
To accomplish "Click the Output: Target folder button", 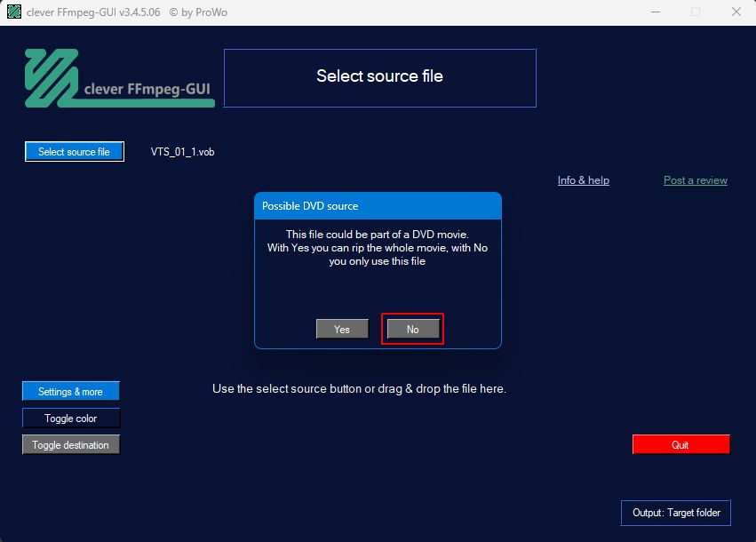I will (x=676, y=513).
